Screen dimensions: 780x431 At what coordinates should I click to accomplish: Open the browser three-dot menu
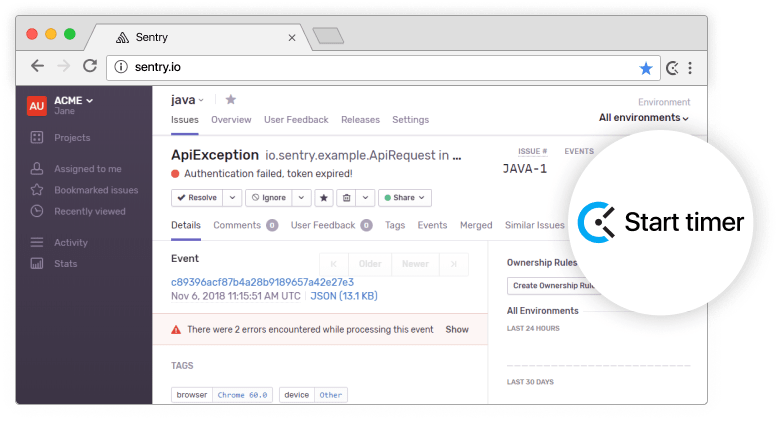click(x=690, y=68)
